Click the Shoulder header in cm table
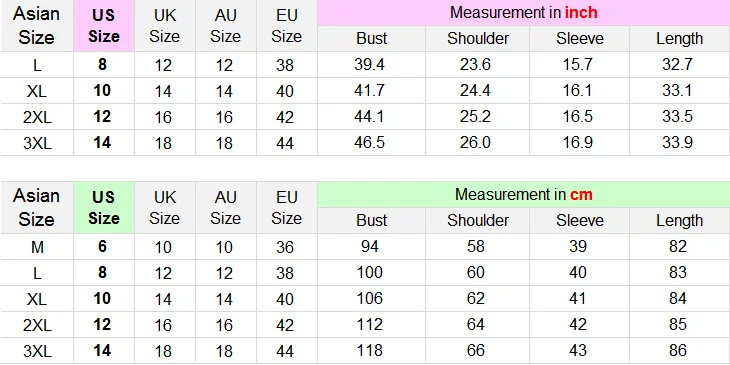This screenshot has height=365, width=730. pyautogui.click(x=478, y=221)
